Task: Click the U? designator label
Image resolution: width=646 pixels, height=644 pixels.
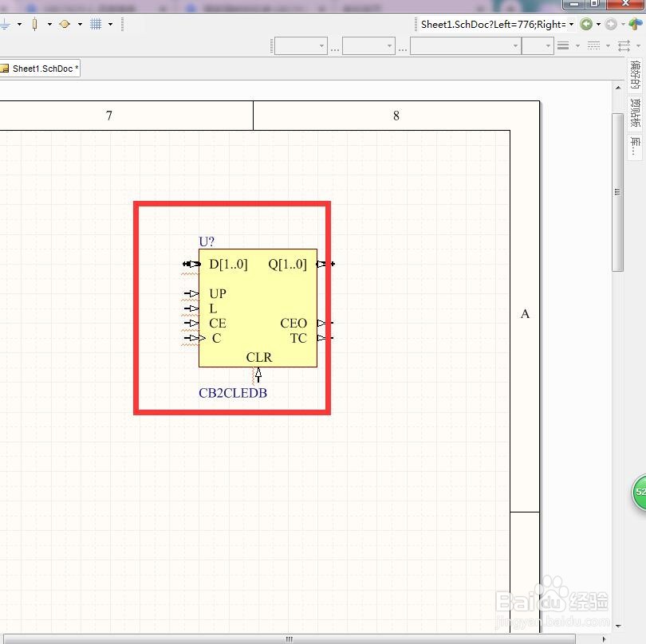Action: (207, 241)
